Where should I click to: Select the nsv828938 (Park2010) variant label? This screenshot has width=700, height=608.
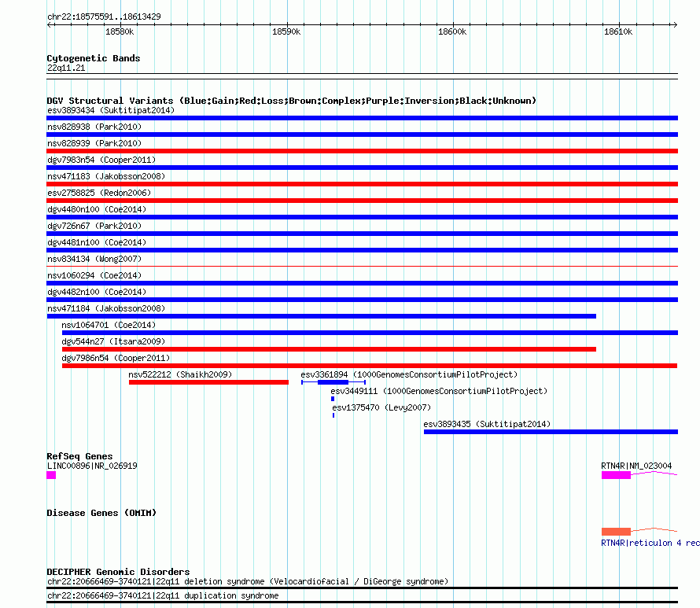[94, 127]
